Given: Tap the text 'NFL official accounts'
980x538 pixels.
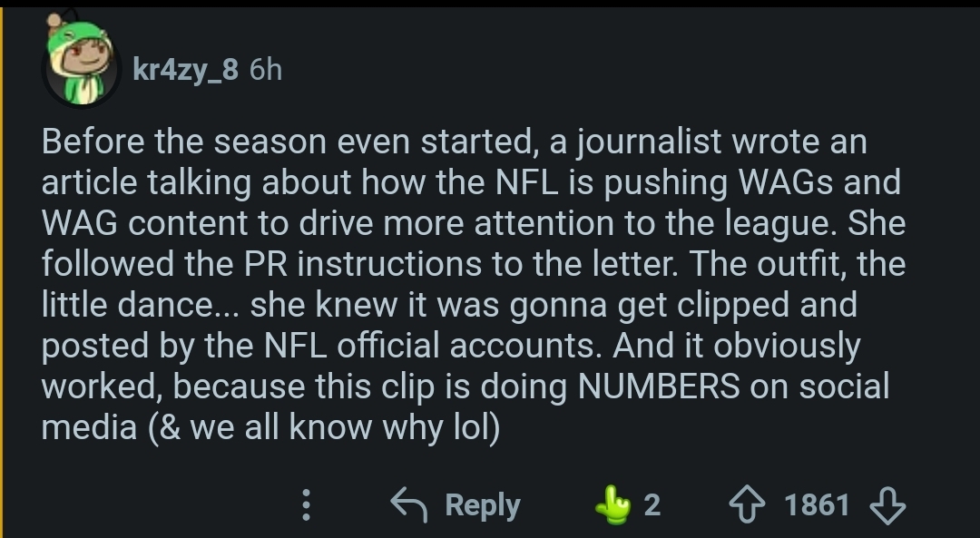Looking at the screenshot, I should (x=433, y=346).
